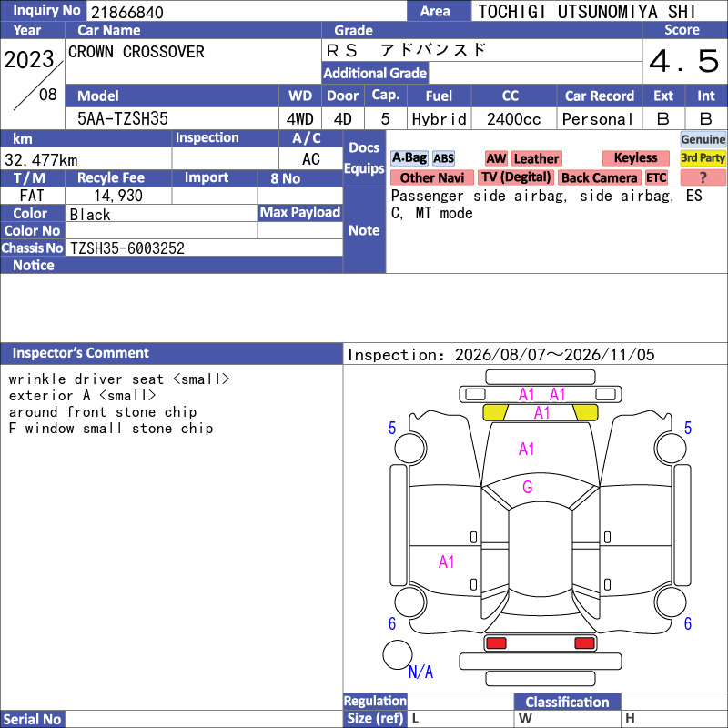Toggle the 3rd Party label

point(703,157)
